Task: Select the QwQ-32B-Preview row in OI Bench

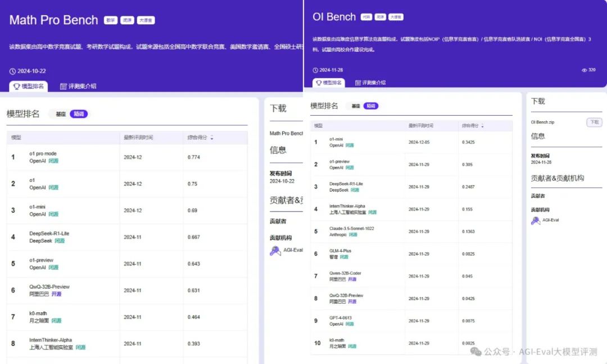Action: [411, 299]
